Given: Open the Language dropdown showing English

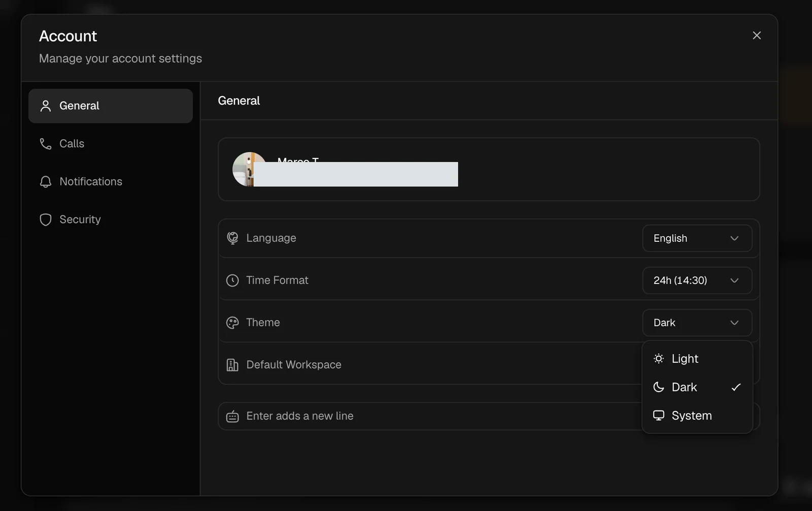Looking at the screenshot, I should [x=697, y=238].
